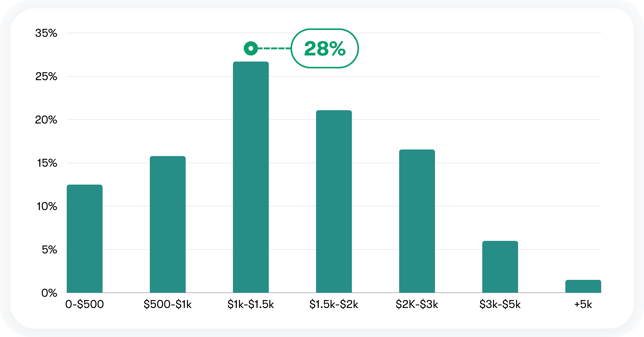Screen dimensions: 644x337
Task: Click the $3k-$5k x-axis label
Action: coord(500,304)
